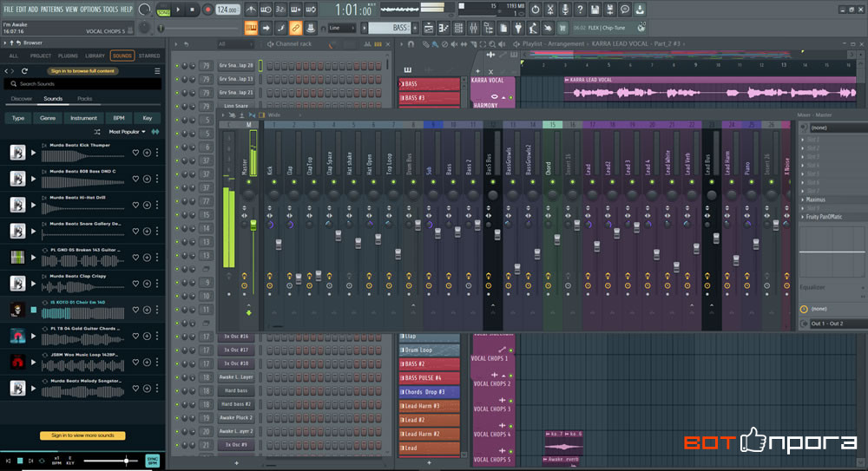Open the Instrument filter dropdown
The height and width of the screenshot is (471, 868).
[x=83, y=118]
